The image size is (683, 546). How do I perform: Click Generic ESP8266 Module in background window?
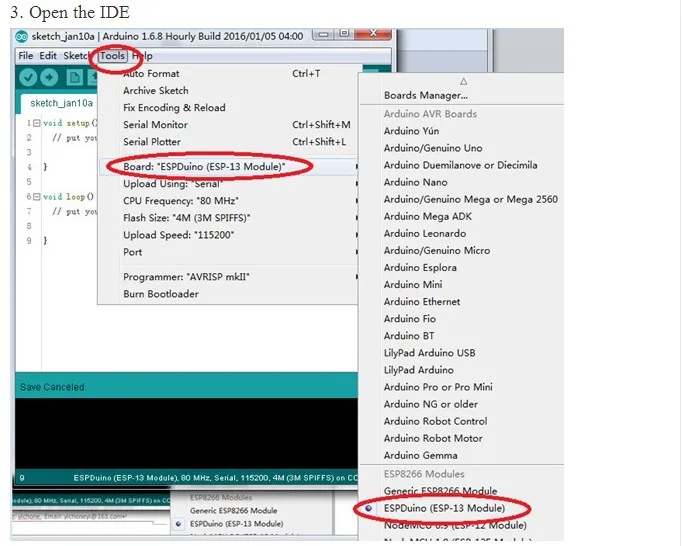233,511
